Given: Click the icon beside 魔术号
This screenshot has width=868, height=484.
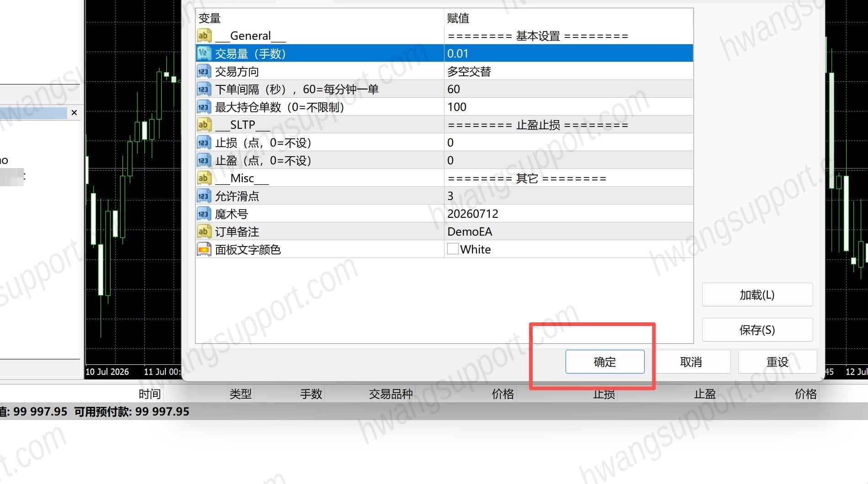Looking at the screenshot, I should 204,214.
